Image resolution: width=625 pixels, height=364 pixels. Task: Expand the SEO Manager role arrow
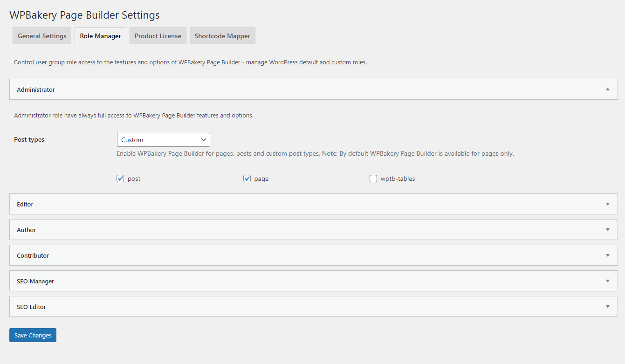click(x=608, y=281)
